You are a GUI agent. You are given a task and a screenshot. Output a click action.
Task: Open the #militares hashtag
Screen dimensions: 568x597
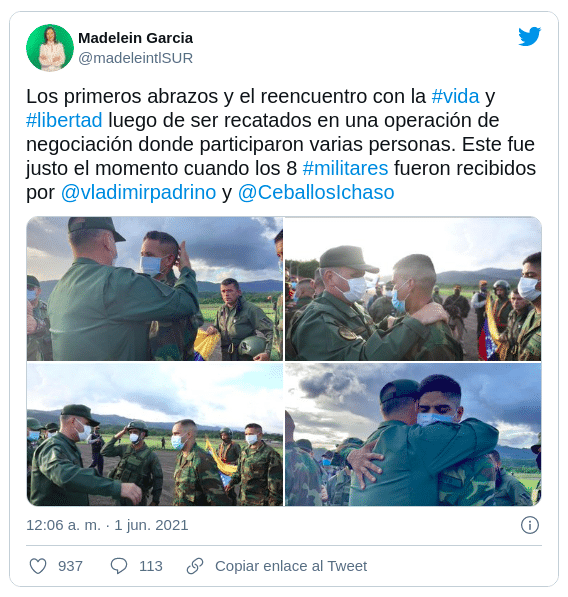[345, 168]
